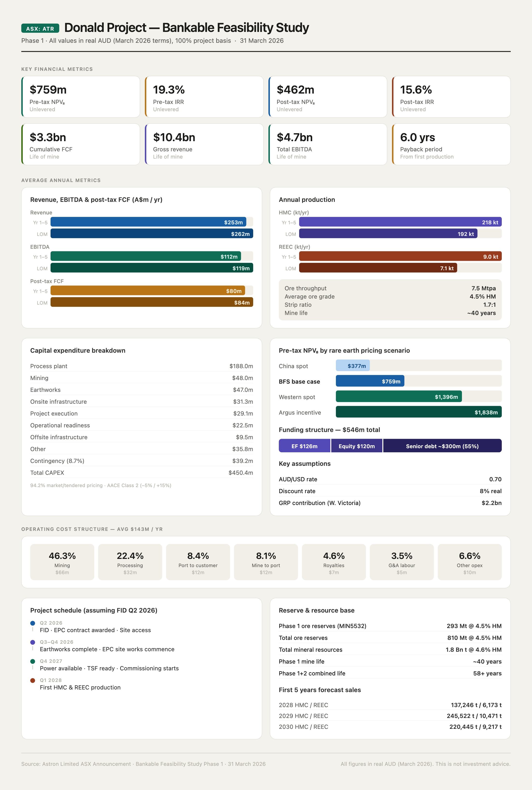Select the $759m Pre-tax NPV card

click(x=81, y=97)
